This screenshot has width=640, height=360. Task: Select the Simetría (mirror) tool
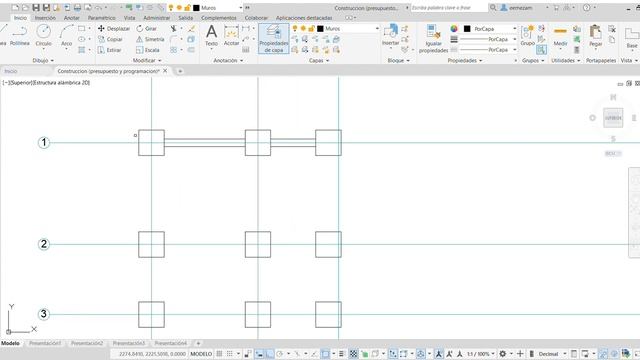point(150,39)
